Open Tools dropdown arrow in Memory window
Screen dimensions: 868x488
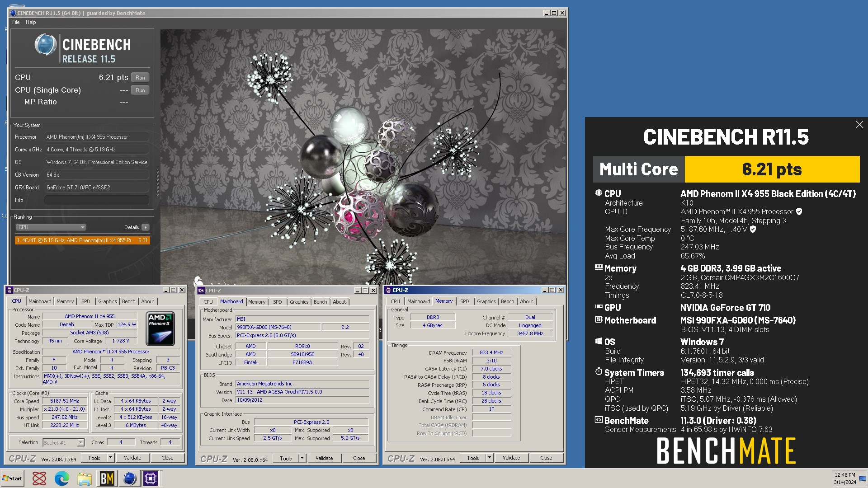[x=489, y=458]
